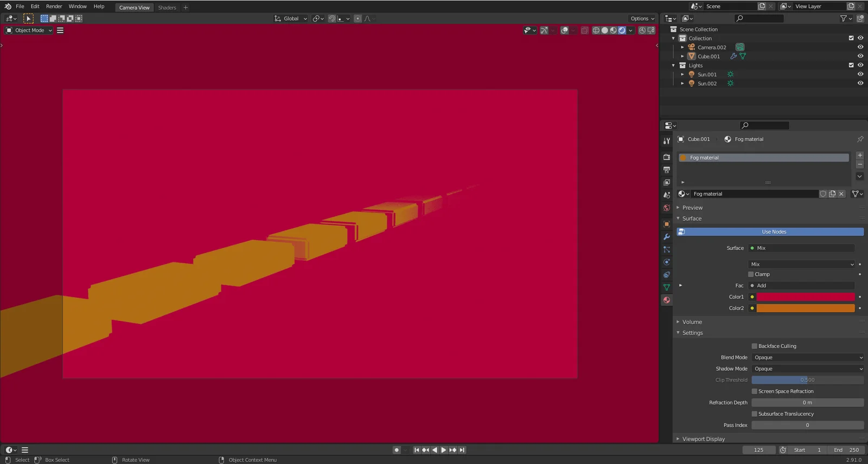Hide Cube.001 with its eye icon

coord(860,56)
